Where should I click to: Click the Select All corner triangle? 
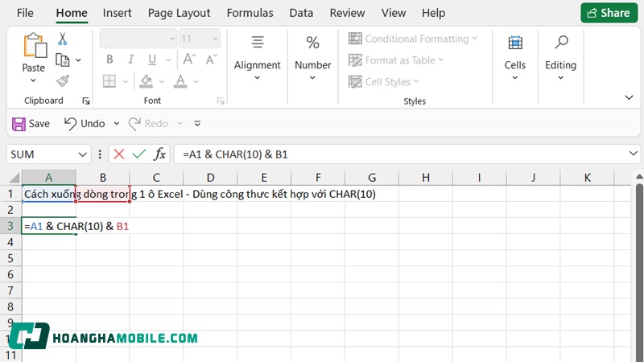tap(14, 178)
